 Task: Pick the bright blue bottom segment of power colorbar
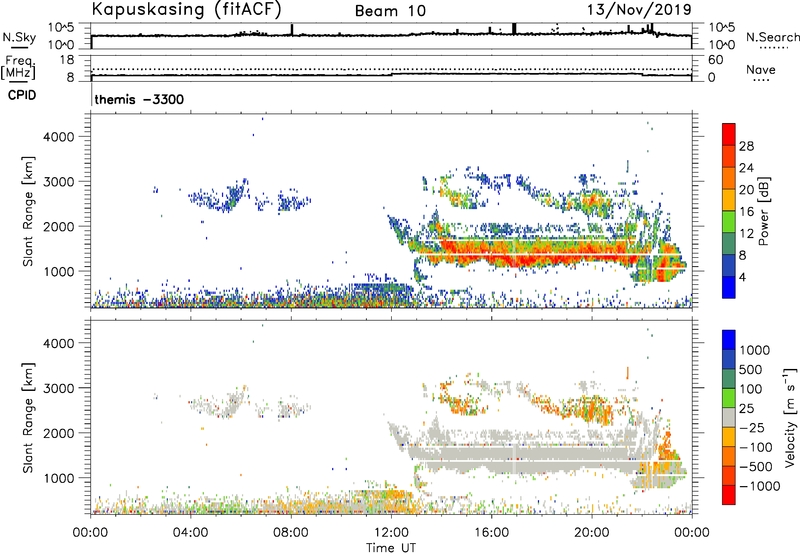click(x=729, y=287)
